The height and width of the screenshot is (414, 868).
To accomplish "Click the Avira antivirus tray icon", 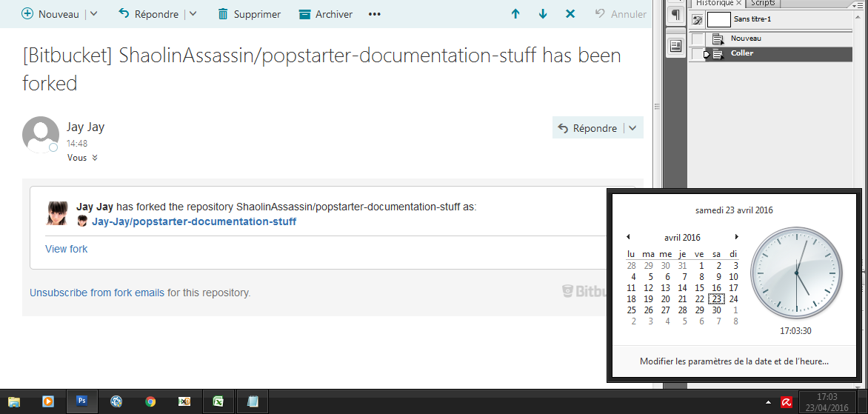I will 785,402.
